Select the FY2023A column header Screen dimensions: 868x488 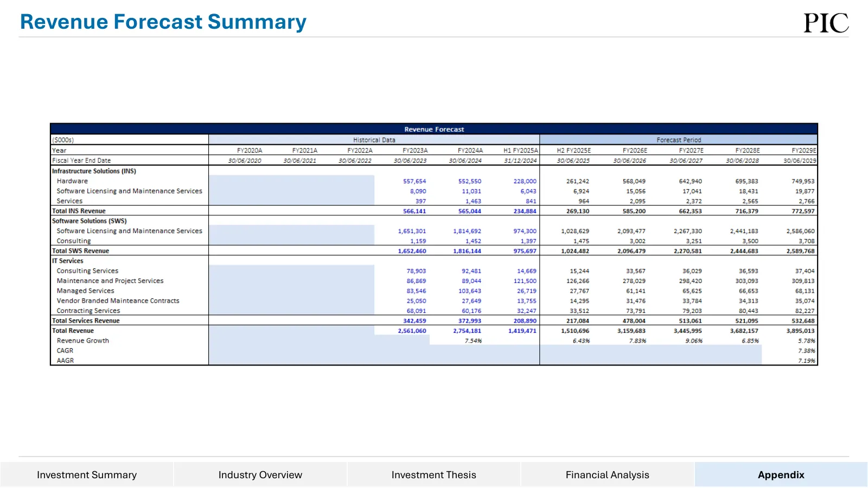(x=415, y=151)
